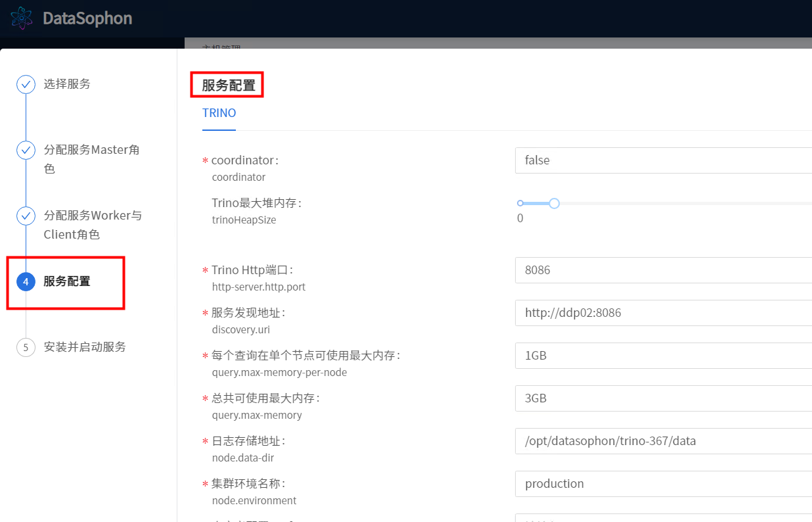Click the slider value 0 label
The height and width of the screenshot is (522, 812).
(520, 218)
